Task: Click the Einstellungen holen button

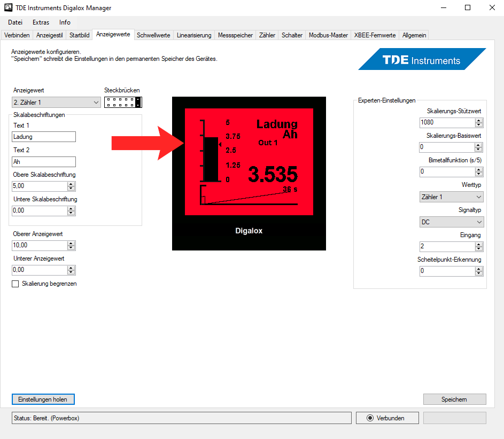Action: 43,399
